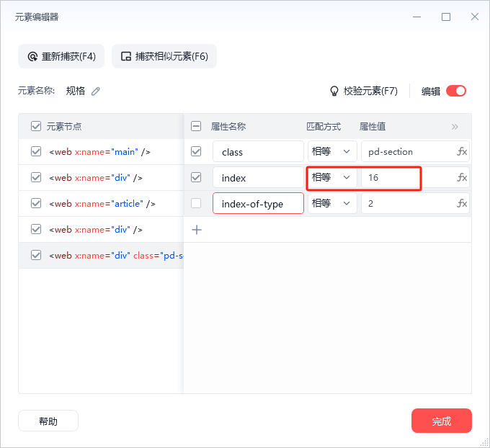
Task: Select the pd-section div node
Action: point(115,256)
